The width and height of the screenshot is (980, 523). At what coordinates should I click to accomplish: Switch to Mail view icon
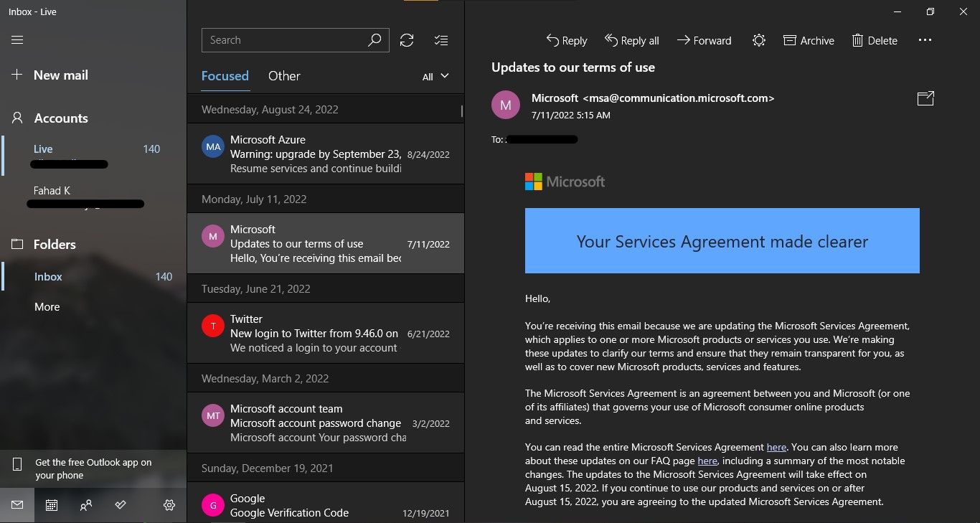click(17, 505)
